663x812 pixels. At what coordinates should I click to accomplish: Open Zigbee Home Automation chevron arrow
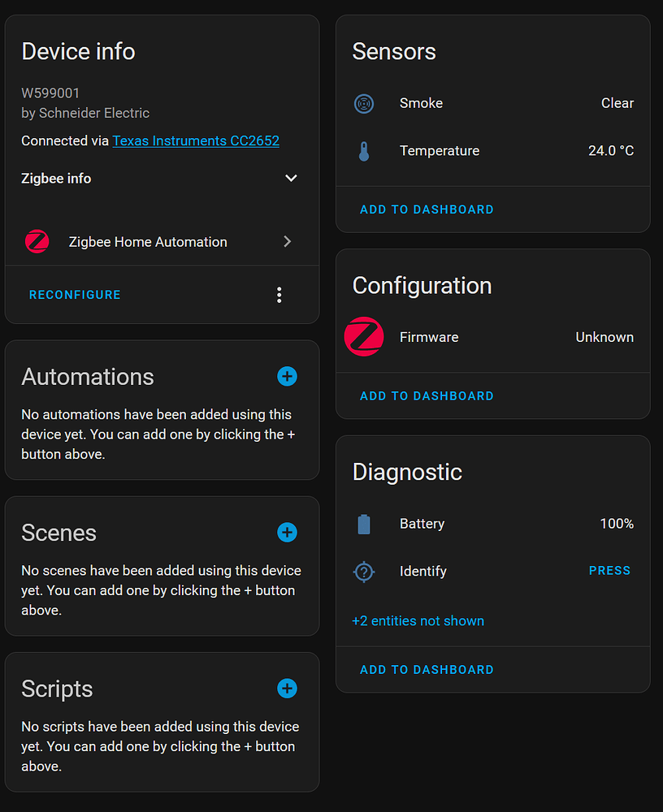[287, 242]
